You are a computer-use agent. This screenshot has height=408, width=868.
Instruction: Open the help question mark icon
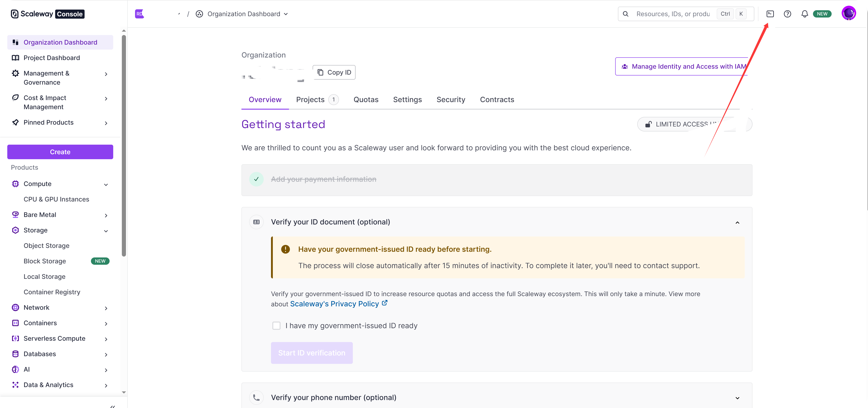point(787,14)
